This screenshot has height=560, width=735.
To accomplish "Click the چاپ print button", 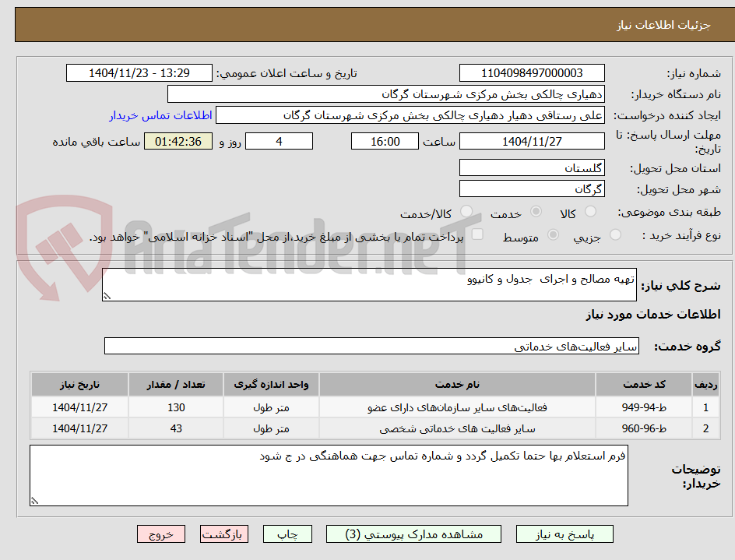I will tap(287, 534).
